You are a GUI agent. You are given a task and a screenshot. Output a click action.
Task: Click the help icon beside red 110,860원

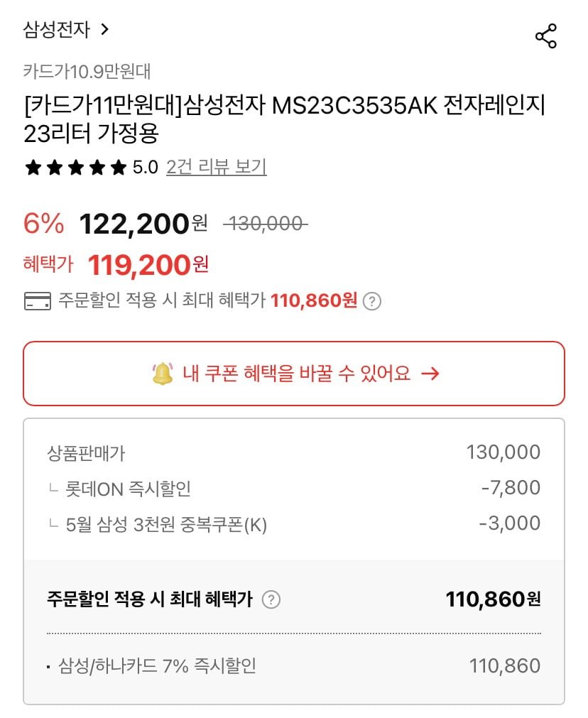372,301
